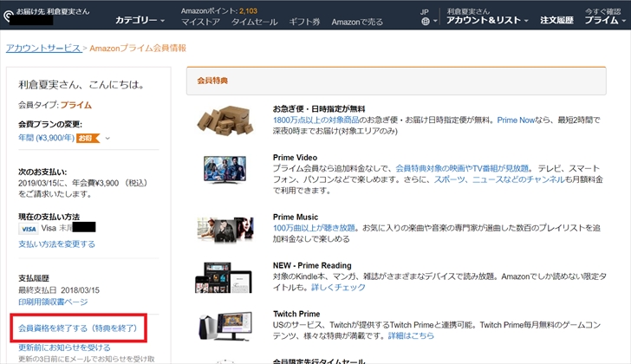Click 会員資格を終了する (特典を終了)
Image resolution: width=631 pixels, height=364 pixels.
click(x=78, y=328)
